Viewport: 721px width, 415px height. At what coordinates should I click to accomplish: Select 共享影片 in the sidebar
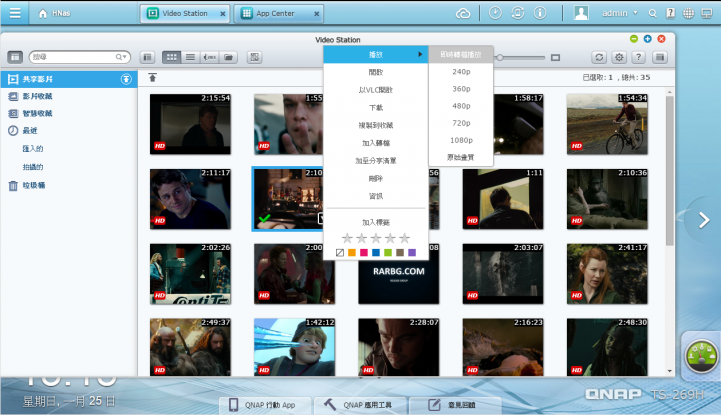click(x=69, y=79)
